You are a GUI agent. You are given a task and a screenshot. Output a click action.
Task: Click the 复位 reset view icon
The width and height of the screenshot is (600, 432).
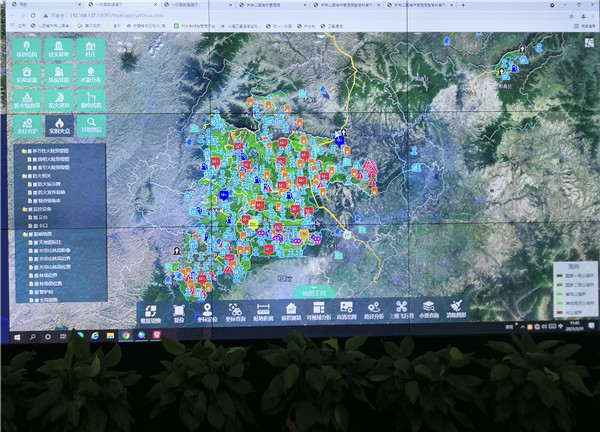point(178,311)
